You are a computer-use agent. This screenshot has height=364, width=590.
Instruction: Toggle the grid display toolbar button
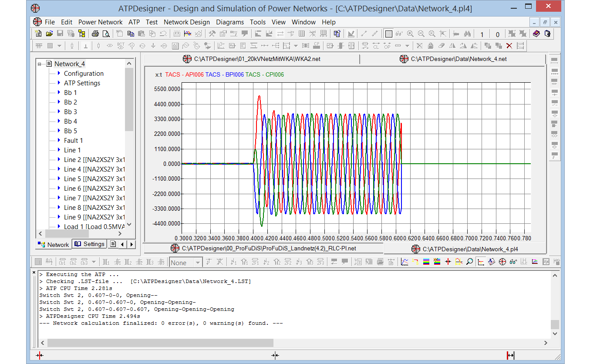pyautogui.click(x=388, y=34)
